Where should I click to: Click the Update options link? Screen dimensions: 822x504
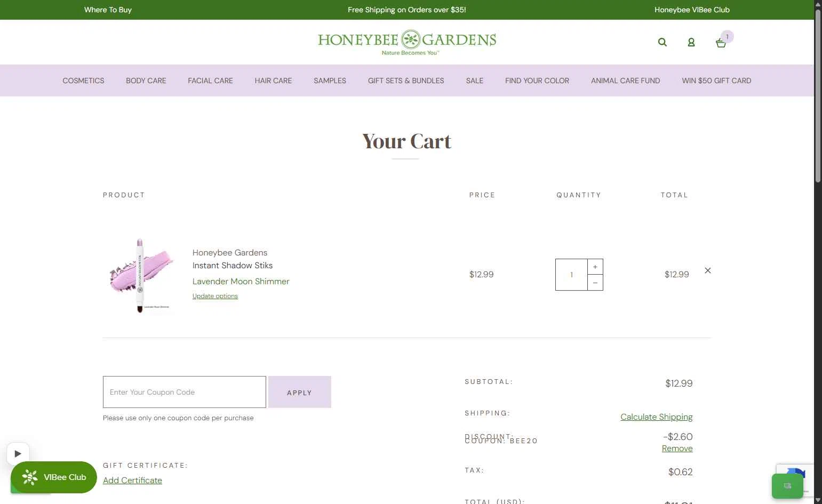(x=215, y=296)
